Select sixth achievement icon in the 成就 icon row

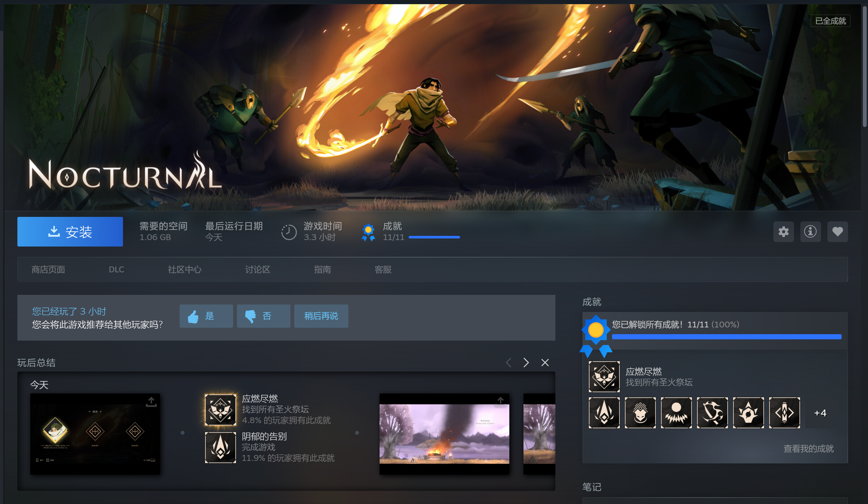pyautogui.click(x=785, y=413)
